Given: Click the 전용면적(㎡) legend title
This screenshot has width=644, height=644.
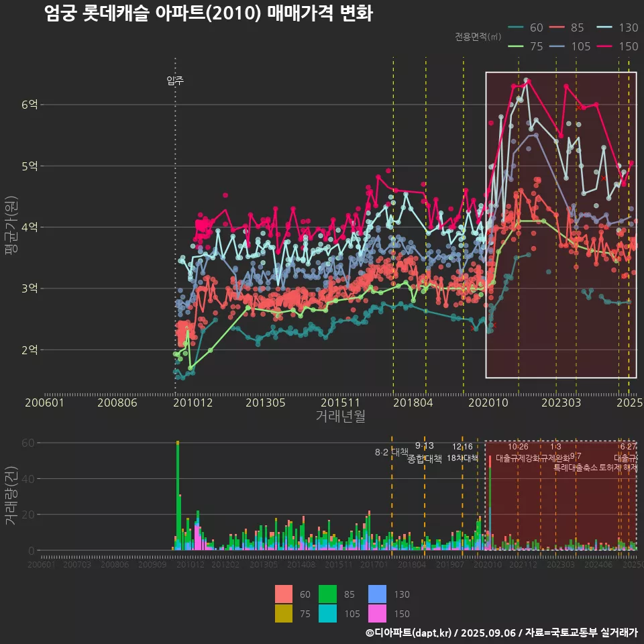Looking at the screenshot, I should 478,36.
